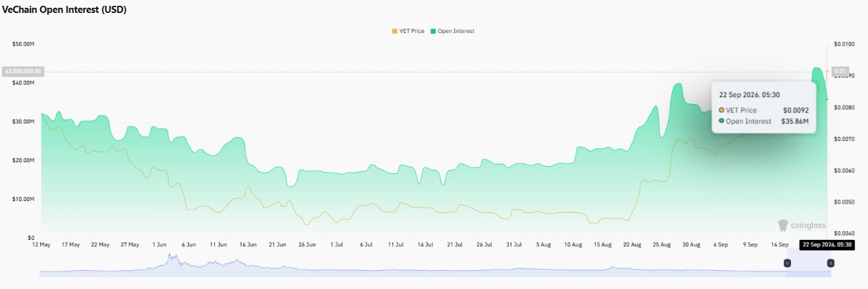Click the 0.01 crosshair label on right axis
This screenshot has height=289, width=868.
point(840,71)
